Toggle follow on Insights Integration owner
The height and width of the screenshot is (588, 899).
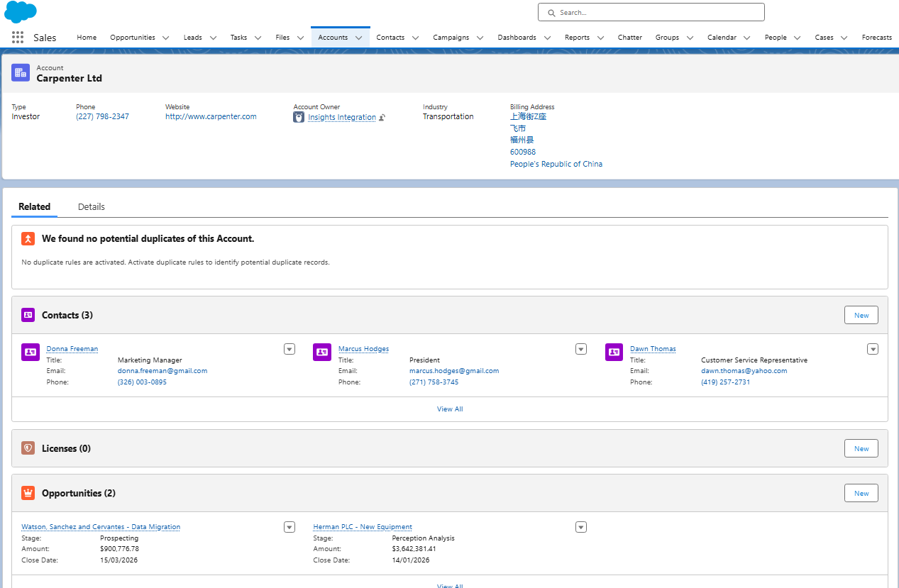(381, 117)
